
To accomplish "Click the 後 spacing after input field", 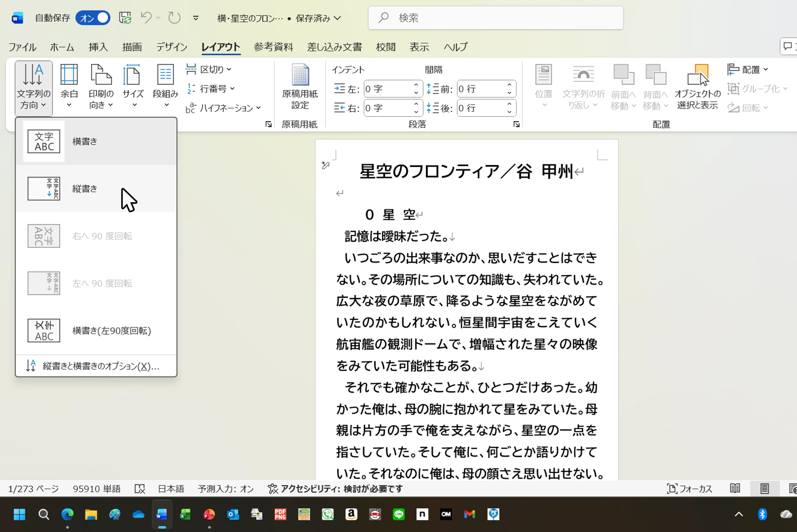I will pos(481,108).
